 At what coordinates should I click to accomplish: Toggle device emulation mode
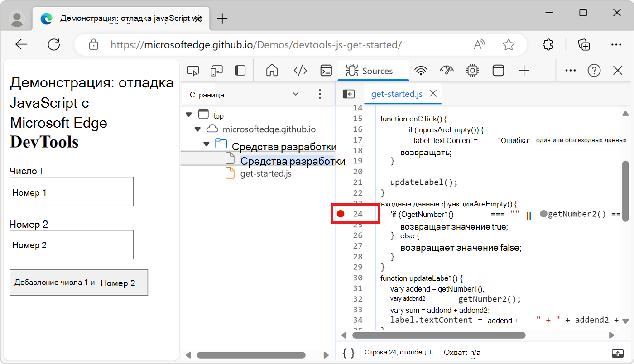coord(217,71)
